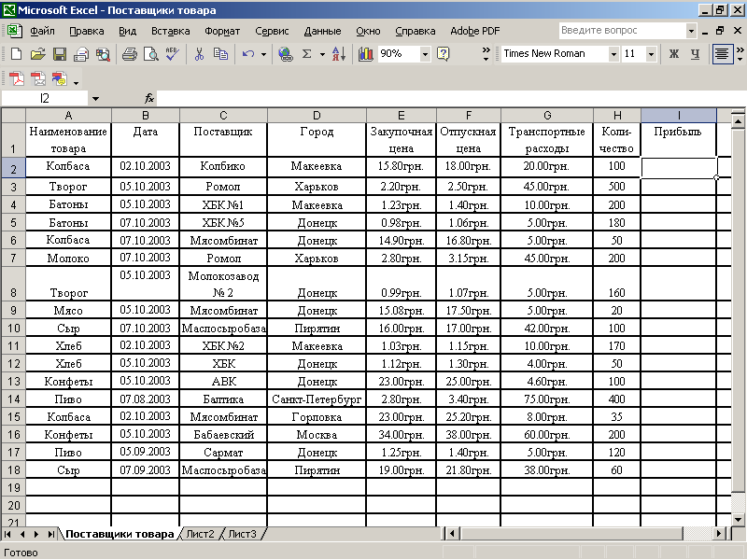Click the vertical scrollbar down arrow
747x560 pixels.
pyautogui.click(x=739, y=520)
